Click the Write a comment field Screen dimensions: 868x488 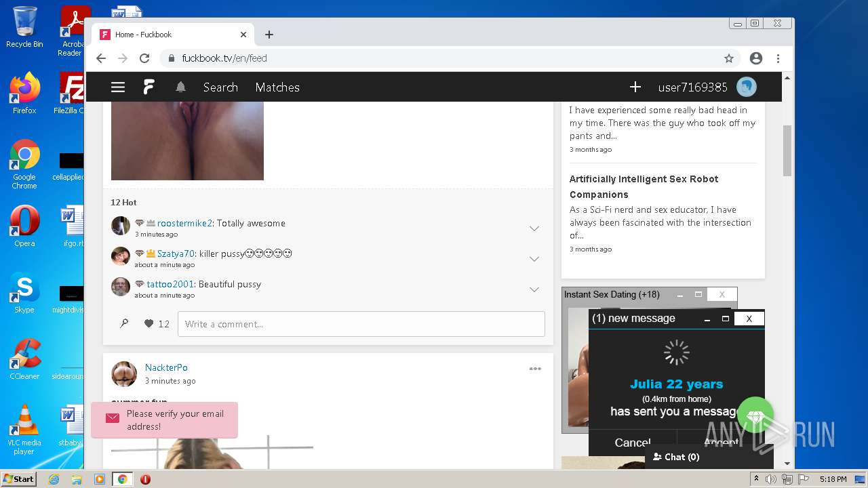pos(361,324)
